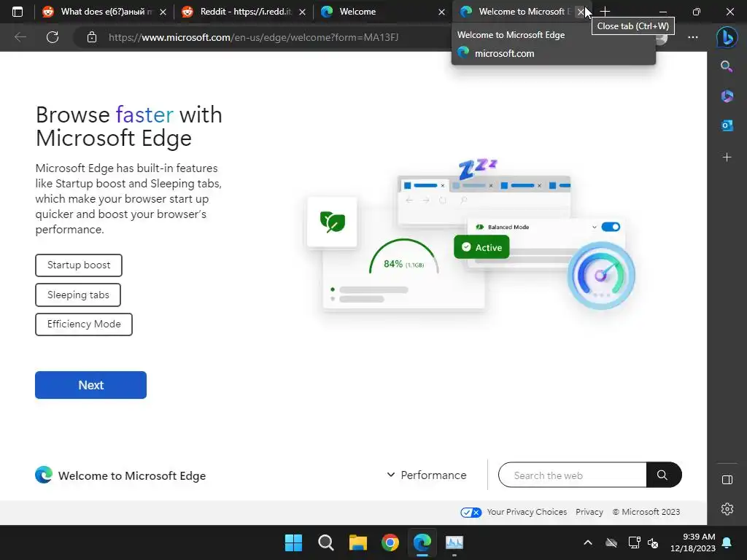This screenshot has width=747, height=560.
Task: Select the Sleeping tabs button
Action: pos(78,295)
